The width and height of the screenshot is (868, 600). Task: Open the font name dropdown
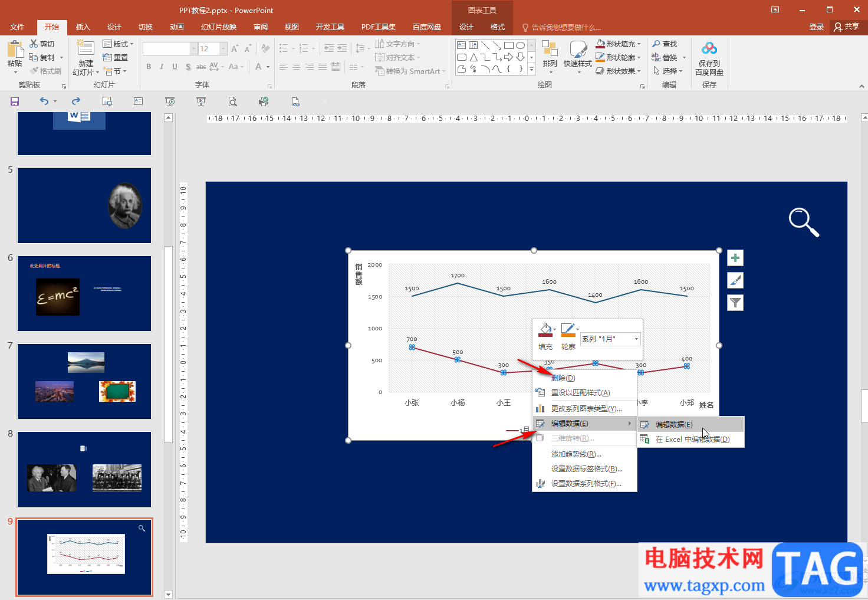coord(194,49)
